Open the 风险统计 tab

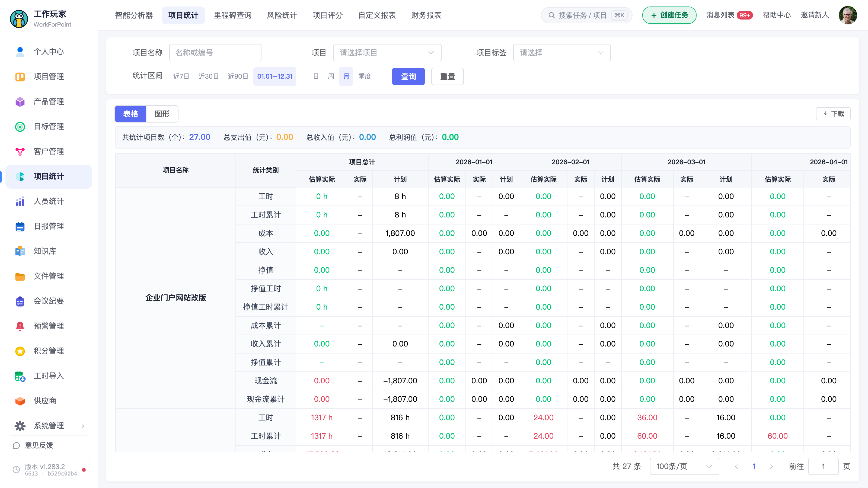[x=282, y=15]
